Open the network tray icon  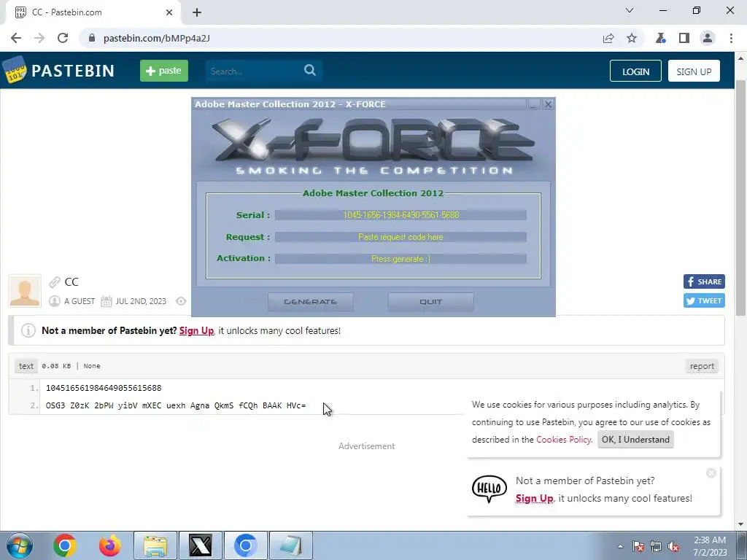tap(656, 546)
